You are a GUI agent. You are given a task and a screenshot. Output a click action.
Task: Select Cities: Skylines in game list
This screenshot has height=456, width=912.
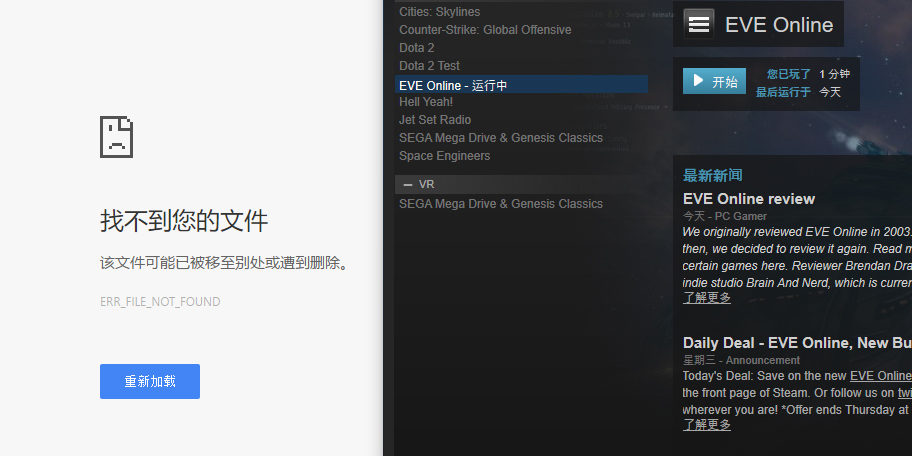tap(440, 12)
